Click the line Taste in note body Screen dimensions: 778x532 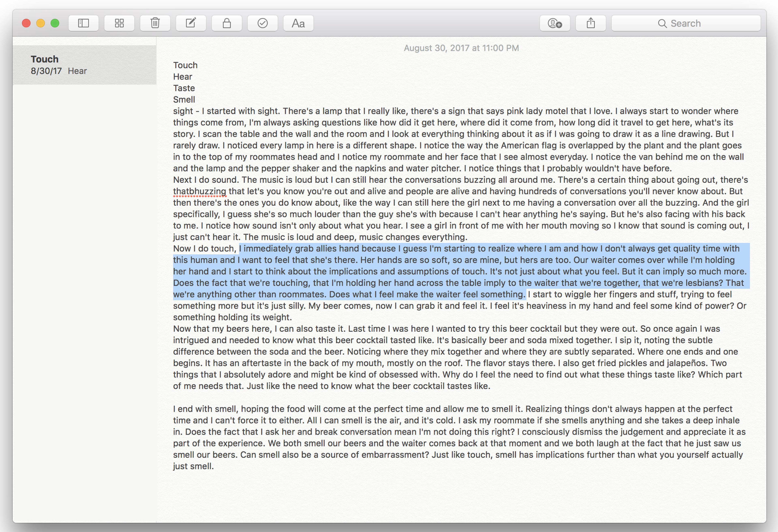[184, 88]
